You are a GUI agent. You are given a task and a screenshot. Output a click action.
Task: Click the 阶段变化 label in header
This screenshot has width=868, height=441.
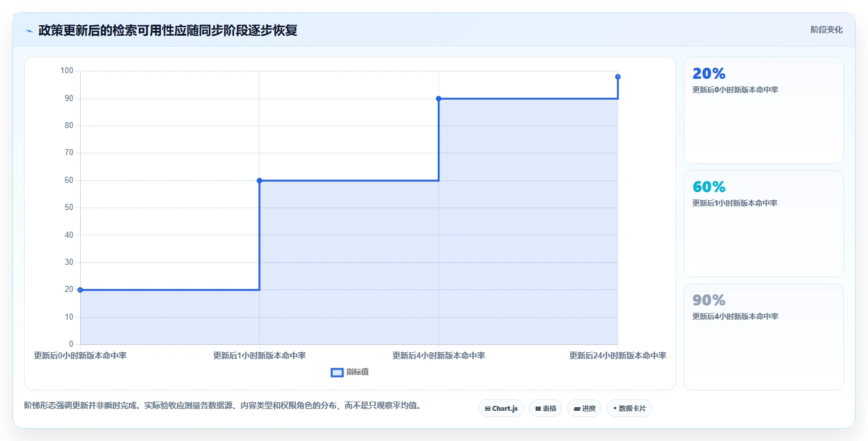pyautogui.click(x=826, y=30)
